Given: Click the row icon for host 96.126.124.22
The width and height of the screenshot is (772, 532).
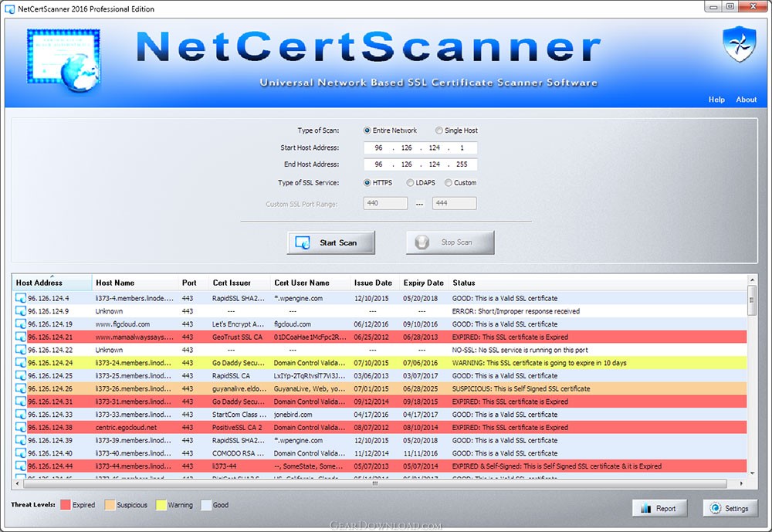Looking at the screenshot, I should tap(21, 350).
